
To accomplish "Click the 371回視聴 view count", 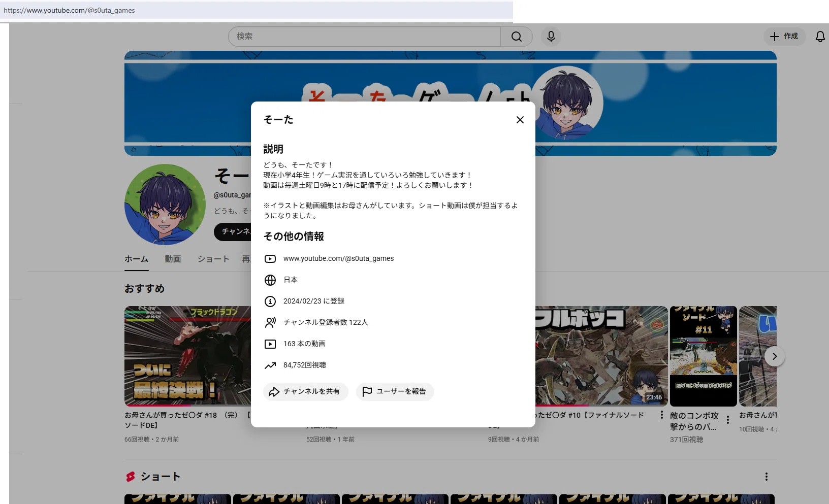I will pos(686,440).
